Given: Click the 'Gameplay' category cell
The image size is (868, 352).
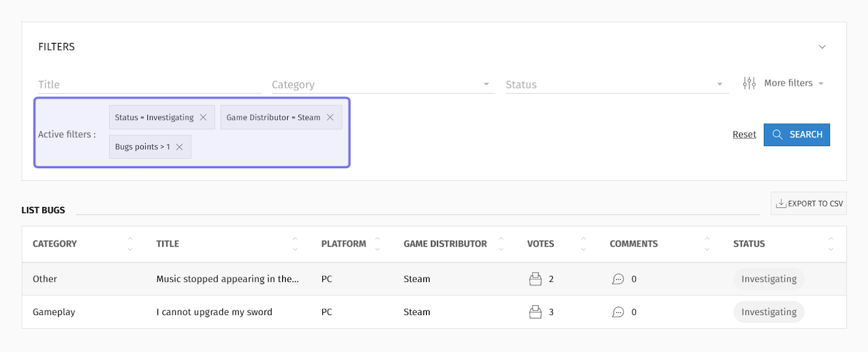Looking at the screenshot, I should point(54,312).
